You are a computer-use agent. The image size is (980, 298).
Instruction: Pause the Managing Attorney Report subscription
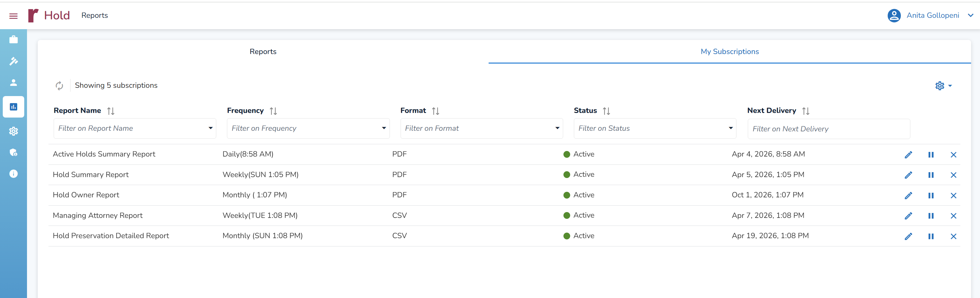coord(931,216)
